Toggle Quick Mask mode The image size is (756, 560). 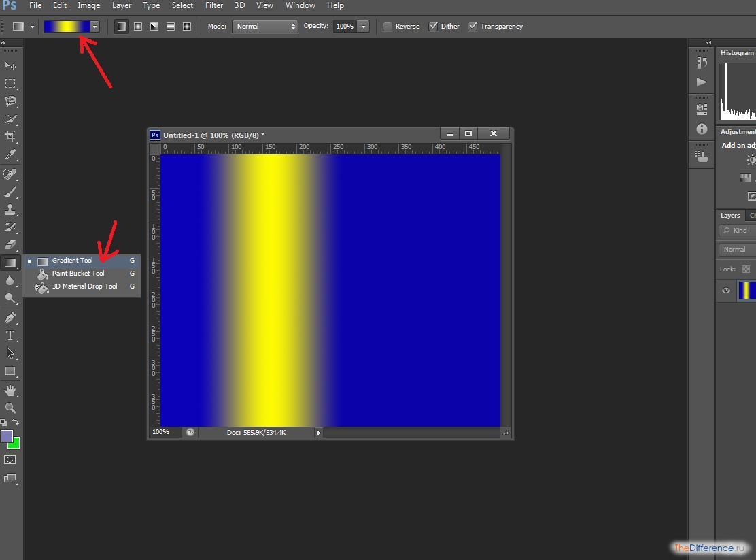pos(10,459)
